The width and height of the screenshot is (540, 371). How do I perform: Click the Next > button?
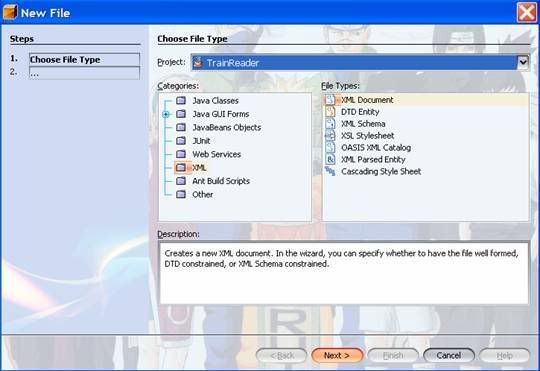337,355
